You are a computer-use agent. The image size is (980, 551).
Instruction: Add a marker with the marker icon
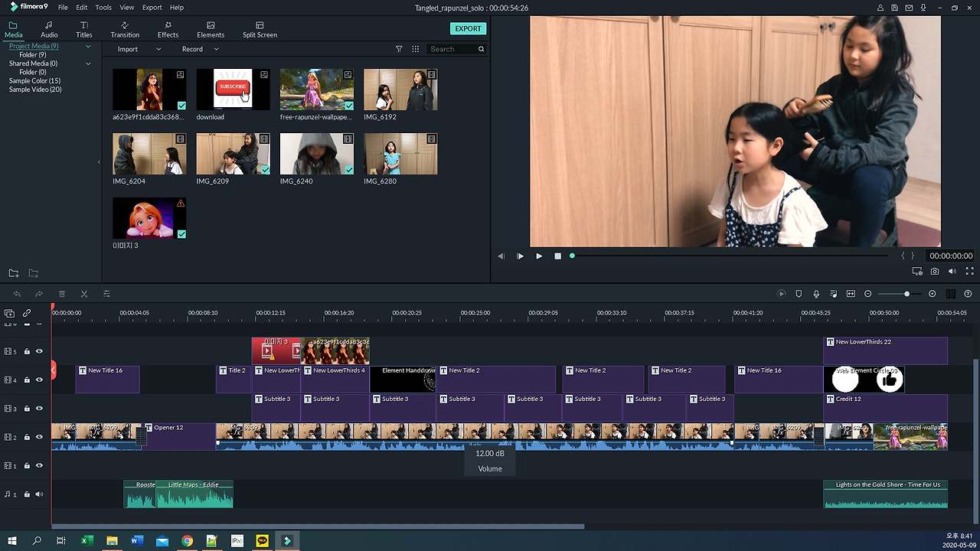(799, 294)
